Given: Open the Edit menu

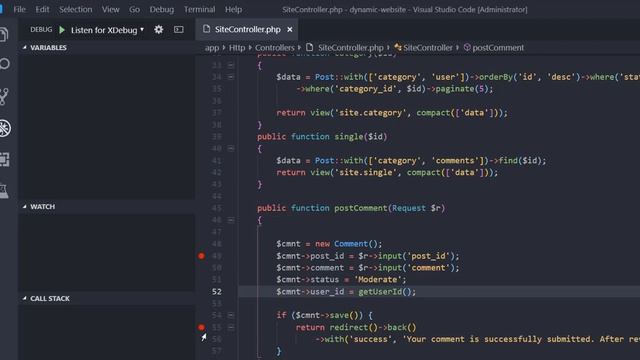Looking at the screenshot, I should tap(42, 9).
